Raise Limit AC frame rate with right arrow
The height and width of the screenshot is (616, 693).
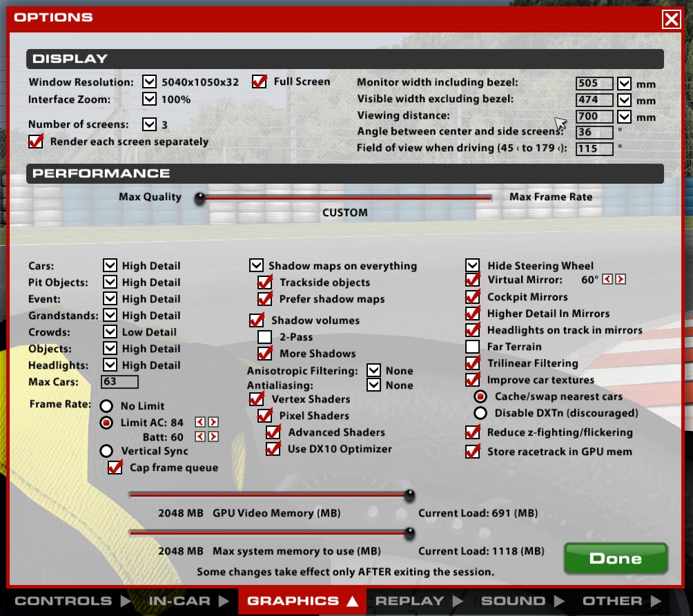pos(213,422)
